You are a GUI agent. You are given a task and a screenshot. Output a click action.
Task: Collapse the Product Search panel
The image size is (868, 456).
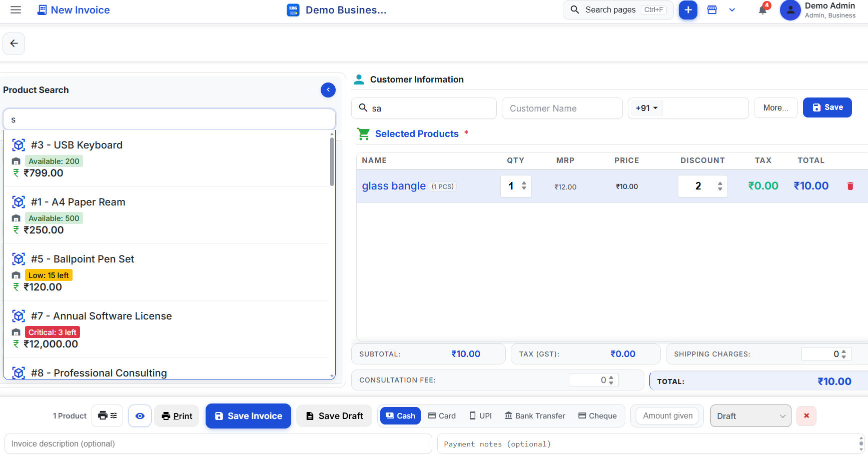pos(328,90)
